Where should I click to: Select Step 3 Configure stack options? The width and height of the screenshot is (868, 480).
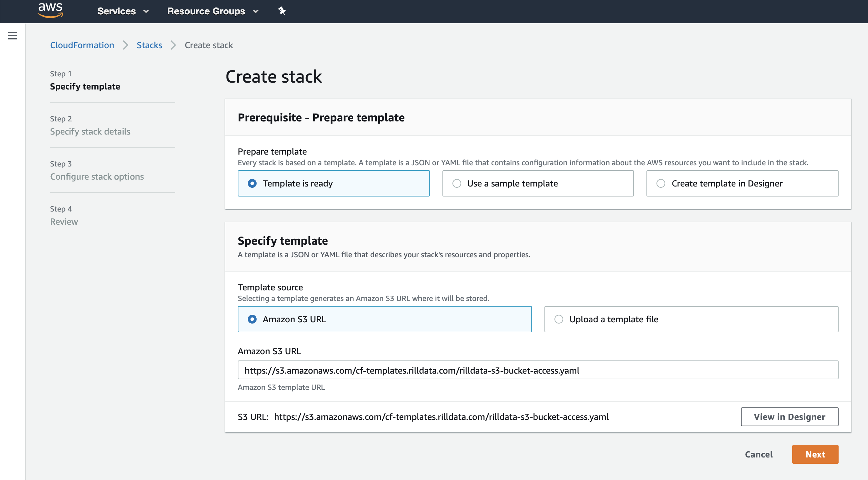97,171
